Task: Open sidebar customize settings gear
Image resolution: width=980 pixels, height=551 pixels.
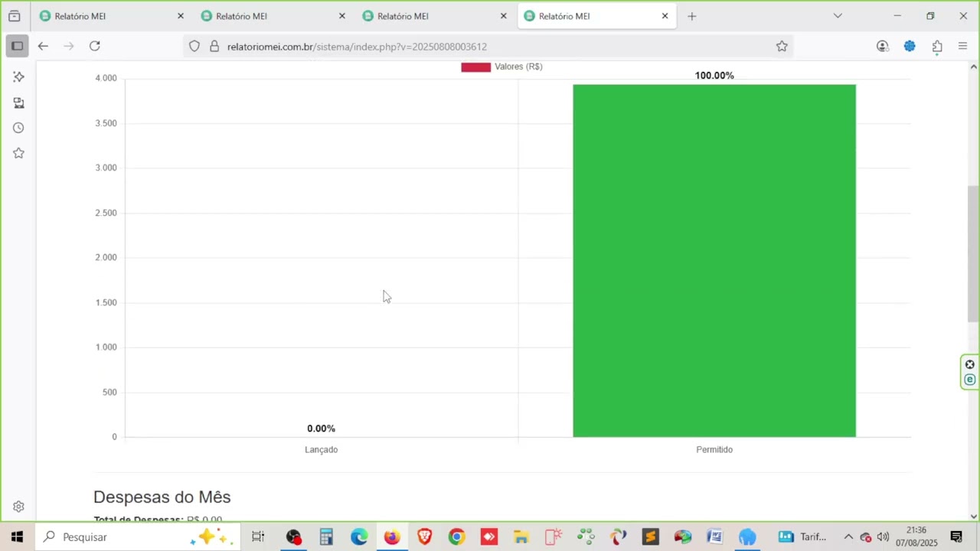Action: coord(18,507)
